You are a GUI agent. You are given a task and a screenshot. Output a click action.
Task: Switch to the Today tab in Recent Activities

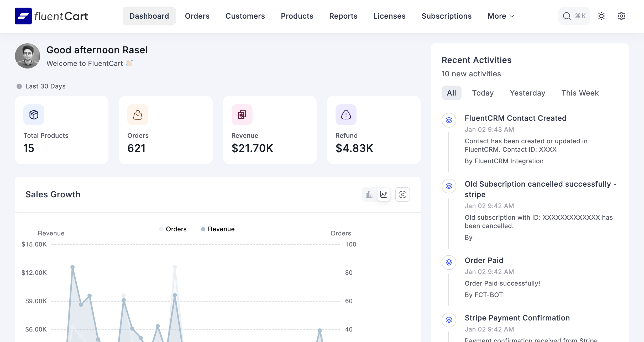[483, 93]
